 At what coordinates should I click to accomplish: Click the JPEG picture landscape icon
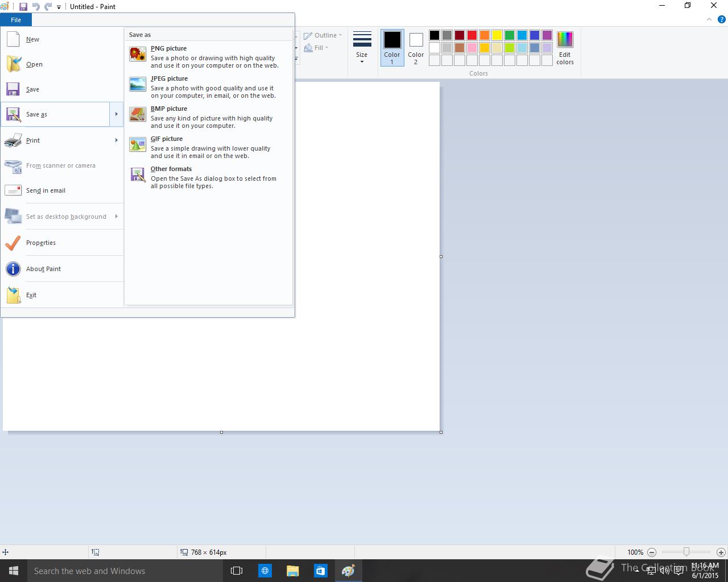click(138, 84)
